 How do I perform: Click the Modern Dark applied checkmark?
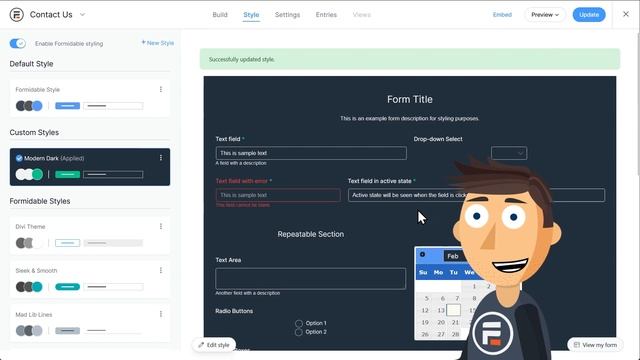19,158
